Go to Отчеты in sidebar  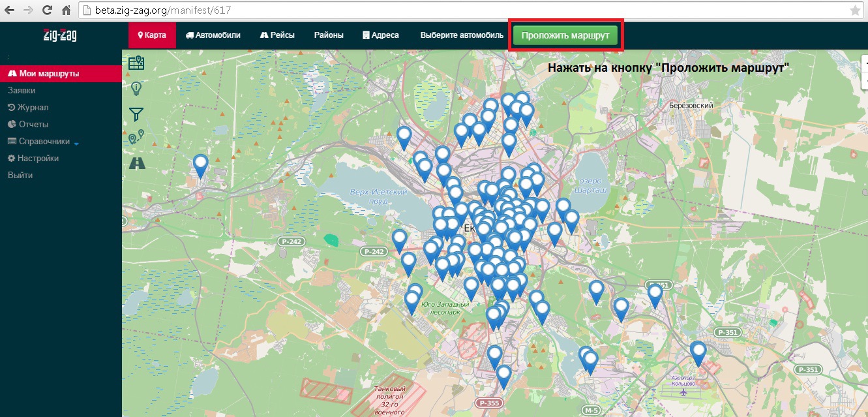point(28,125)
